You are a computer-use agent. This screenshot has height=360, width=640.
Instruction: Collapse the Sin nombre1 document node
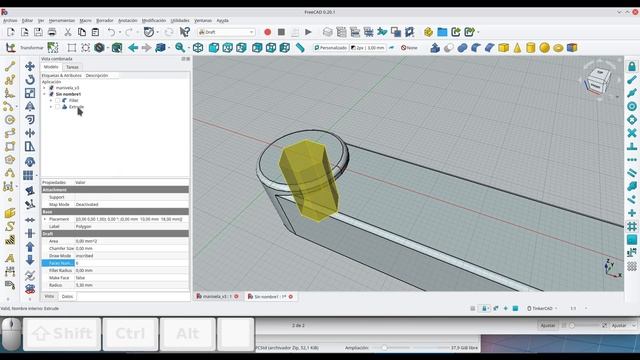[44, 94]
